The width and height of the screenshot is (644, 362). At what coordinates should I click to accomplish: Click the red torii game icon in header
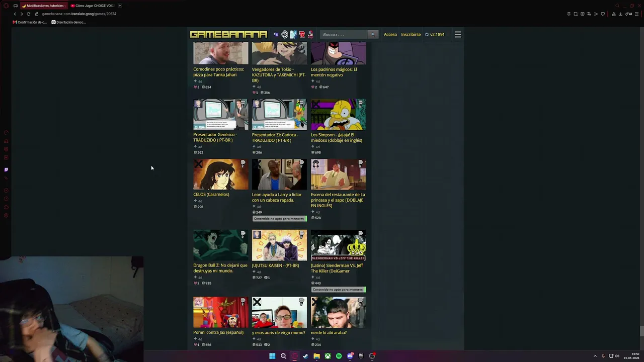click(302, 35)
